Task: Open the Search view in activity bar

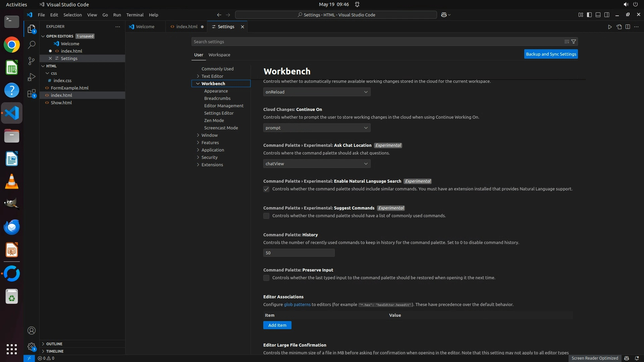Action: coord(32,45)
